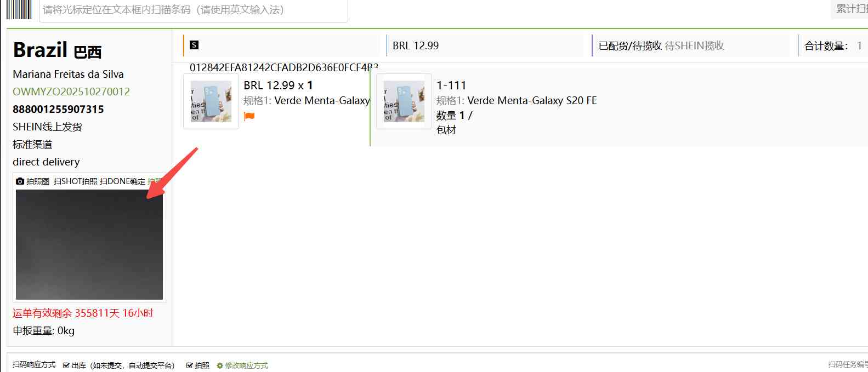
Task: Open the left phone case product thumbnail
Action: [211, 101]
